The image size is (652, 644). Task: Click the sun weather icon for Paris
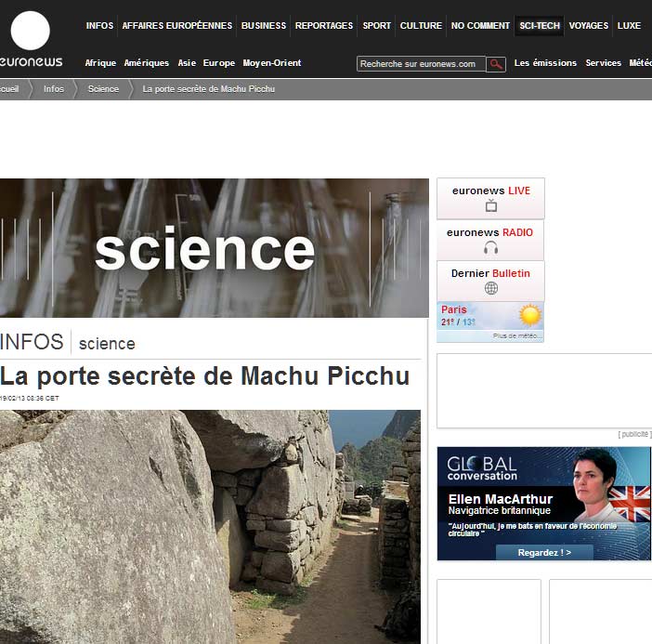click(x=530, y=315)
